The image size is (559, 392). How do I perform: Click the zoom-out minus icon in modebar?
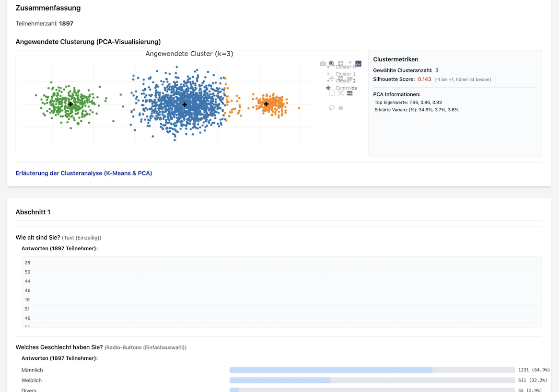coord(340,78)
